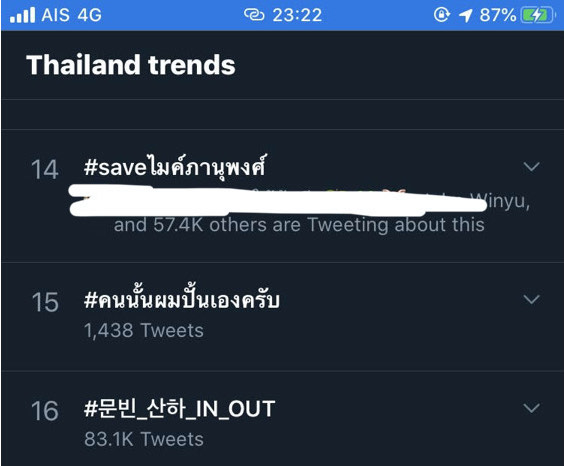Open the #คนนั้นผมปั้นเองครับ hashtag
Viewport: 564px width, 466px height.
(182, 299)
